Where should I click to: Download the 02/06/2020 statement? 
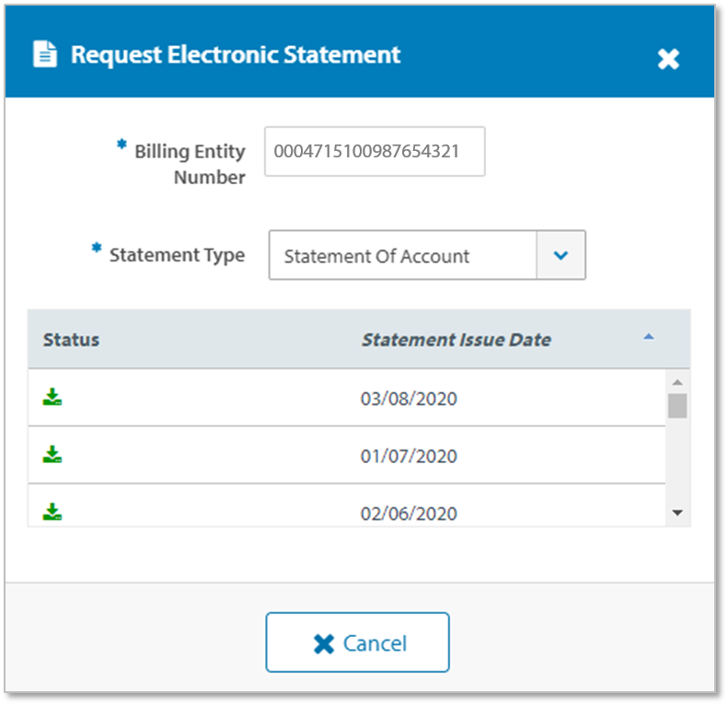coord(52,512)
